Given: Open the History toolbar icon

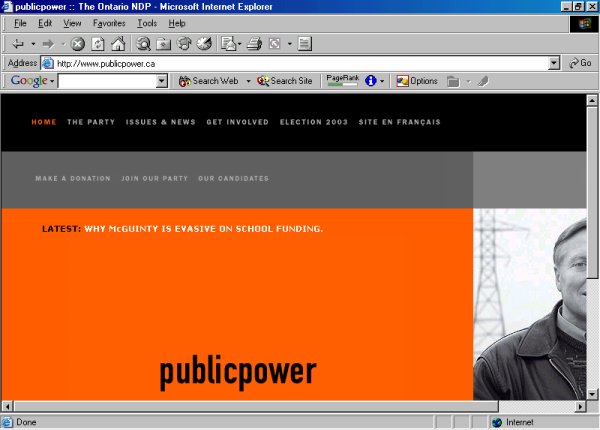Looking at the screenshot, I should coord(204,44).
